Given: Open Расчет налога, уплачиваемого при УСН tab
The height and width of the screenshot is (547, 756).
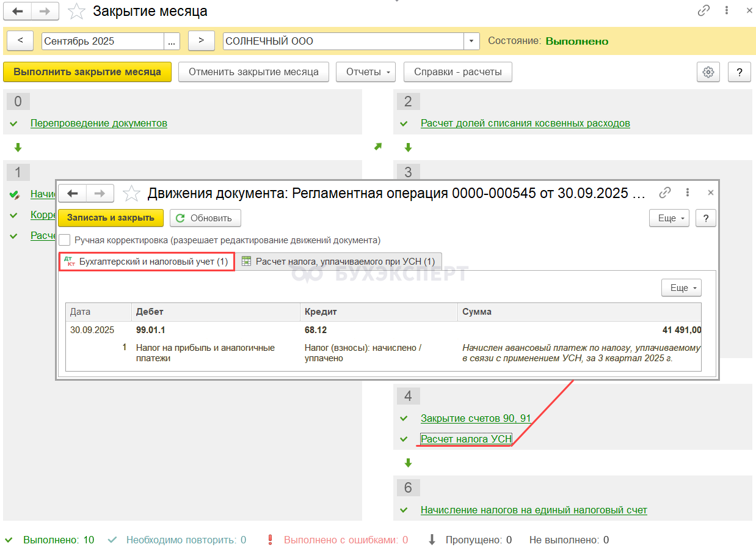Looking at the screenshot, I should [x=338, y=262].
